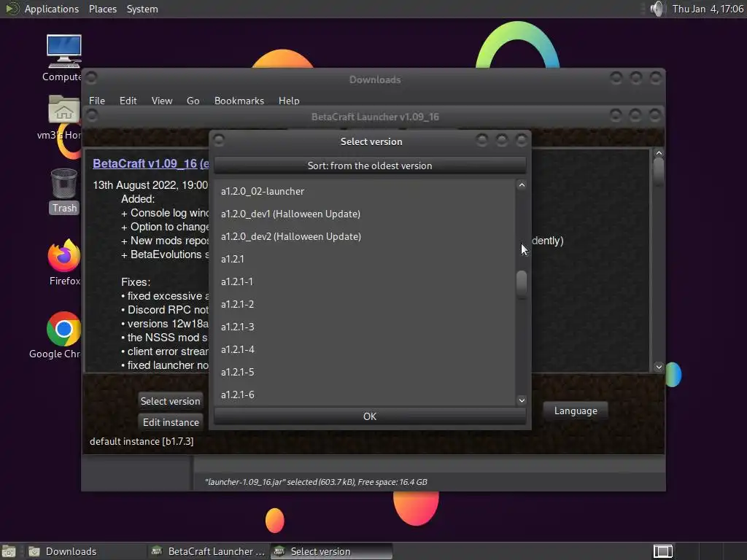This screenshot has height=560, width=747.
Task: Select version a1.2.1-5
Action: 365,372
